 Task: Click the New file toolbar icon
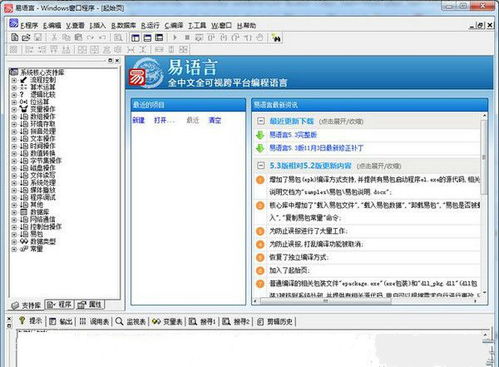tap(14, 38)
